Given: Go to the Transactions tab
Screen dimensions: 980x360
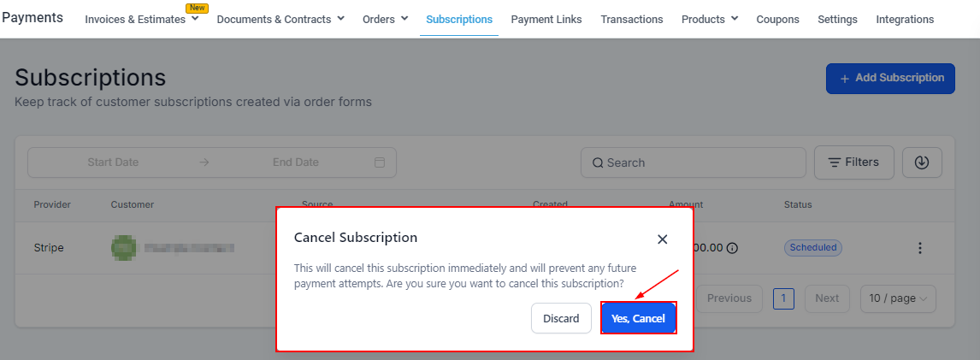Looking at the screenshot, I should [631, 19].
